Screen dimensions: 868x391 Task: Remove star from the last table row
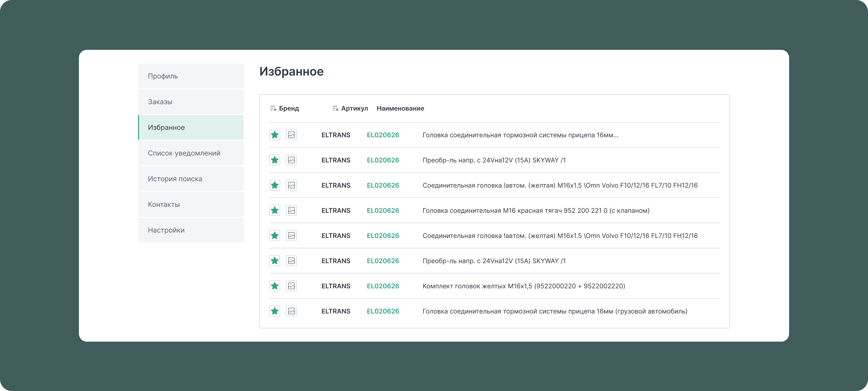tap(275, 311)
